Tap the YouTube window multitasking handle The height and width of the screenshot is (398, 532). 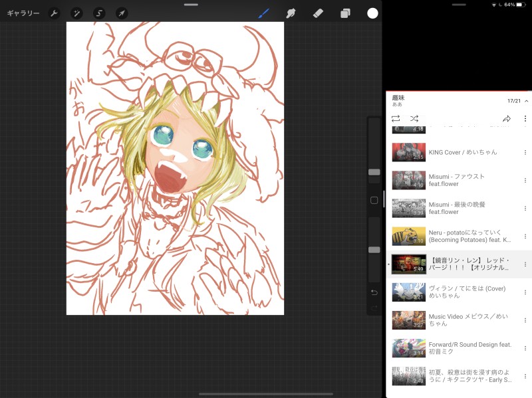(459, 5)
